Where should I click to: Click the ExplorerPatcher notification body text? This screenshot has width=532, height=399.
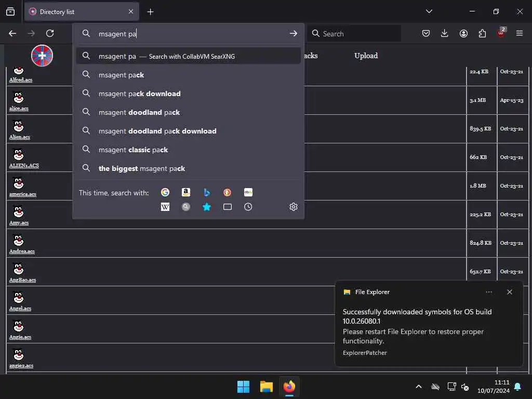[365, 353]
